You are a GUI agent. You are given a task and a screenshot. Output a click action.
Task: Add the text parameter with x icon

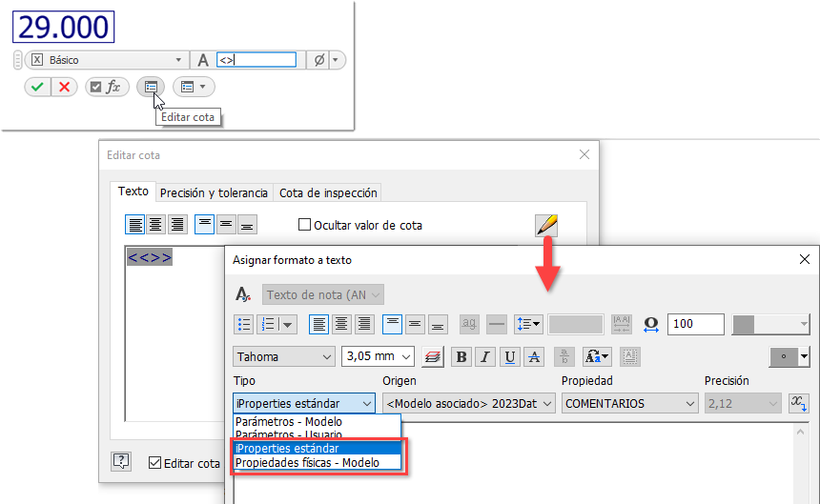tap(799, 403)
